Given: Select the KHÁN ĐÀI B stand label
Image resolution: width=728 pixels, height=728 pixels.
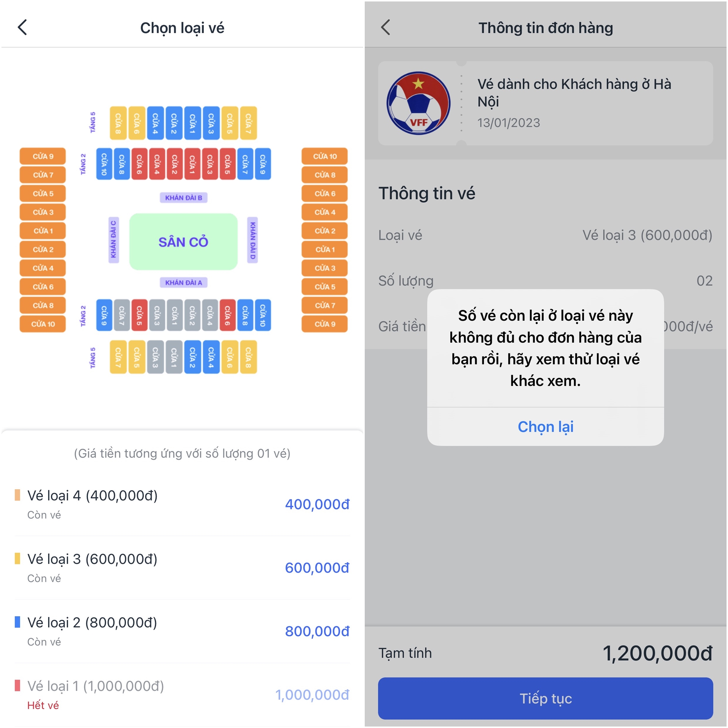Looking at the screenshot, I should pyautogui.click(x=183, y=197).
